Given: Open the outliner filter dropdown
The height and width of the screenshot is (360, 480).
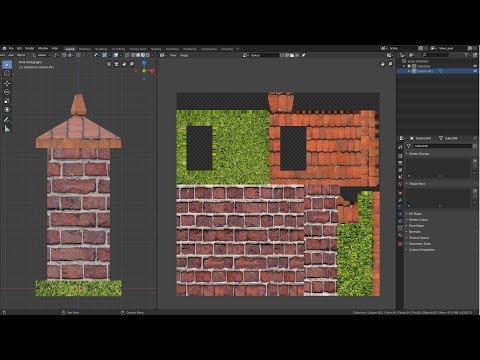Looking at the screenshot, I should 467,55.
